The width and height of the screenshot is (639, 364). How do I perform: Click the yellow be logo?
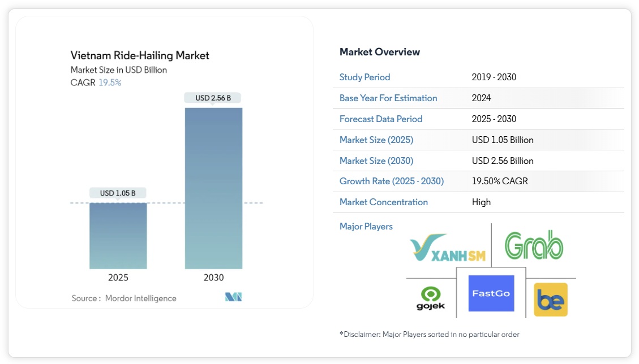point(551,300)
